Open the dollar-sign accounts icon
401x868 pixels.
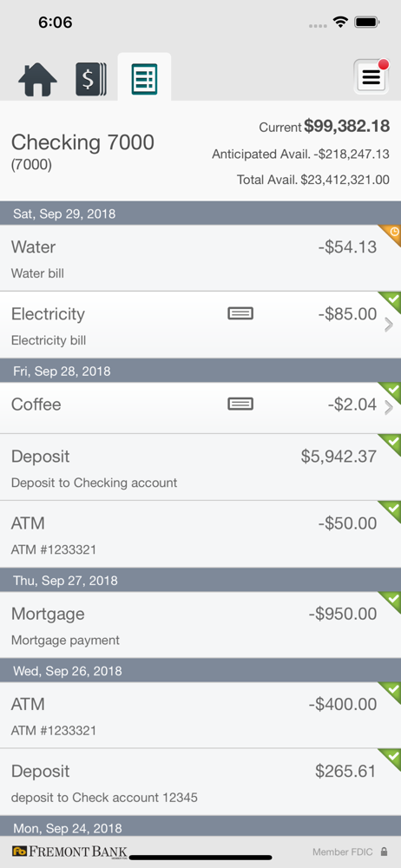(x=91, y=79)
